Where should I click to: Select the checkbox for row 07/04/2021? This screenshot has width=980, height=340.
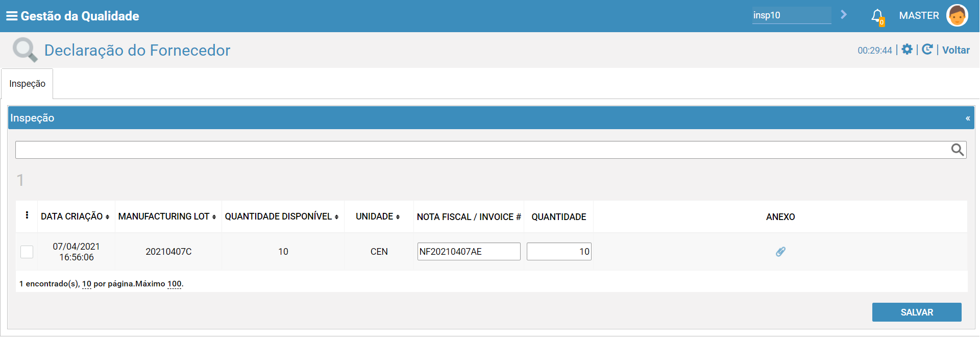[27, 252]
